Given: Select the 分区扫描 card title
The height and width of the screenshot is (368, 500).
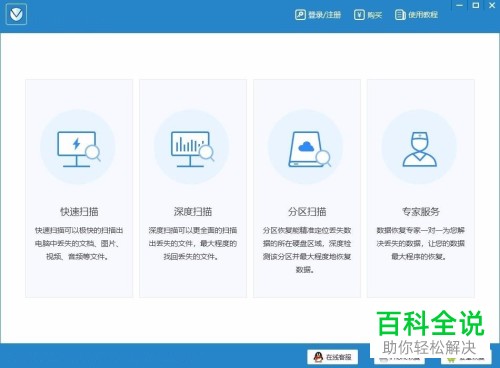Looking at the screenshot, I should tap(307, 211).
